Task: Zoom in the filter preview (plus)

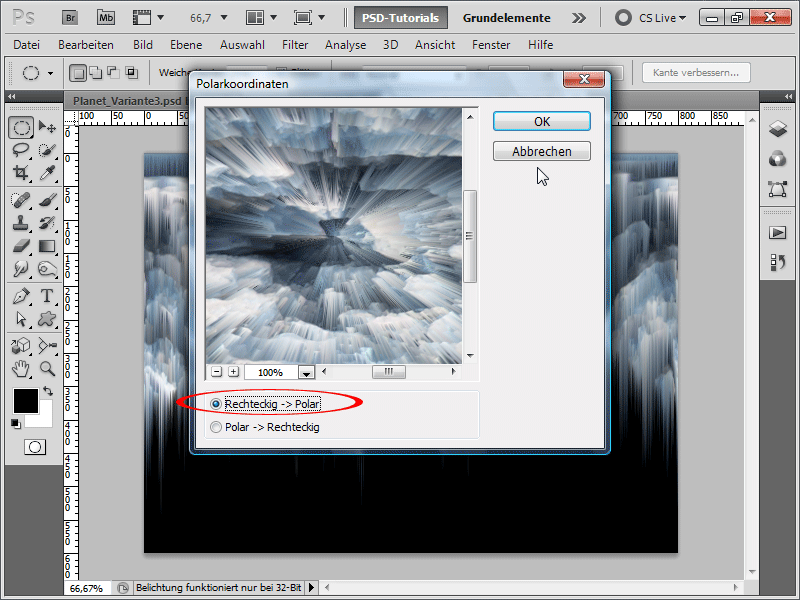Action: pyautogui.click(x=234, y=372)
